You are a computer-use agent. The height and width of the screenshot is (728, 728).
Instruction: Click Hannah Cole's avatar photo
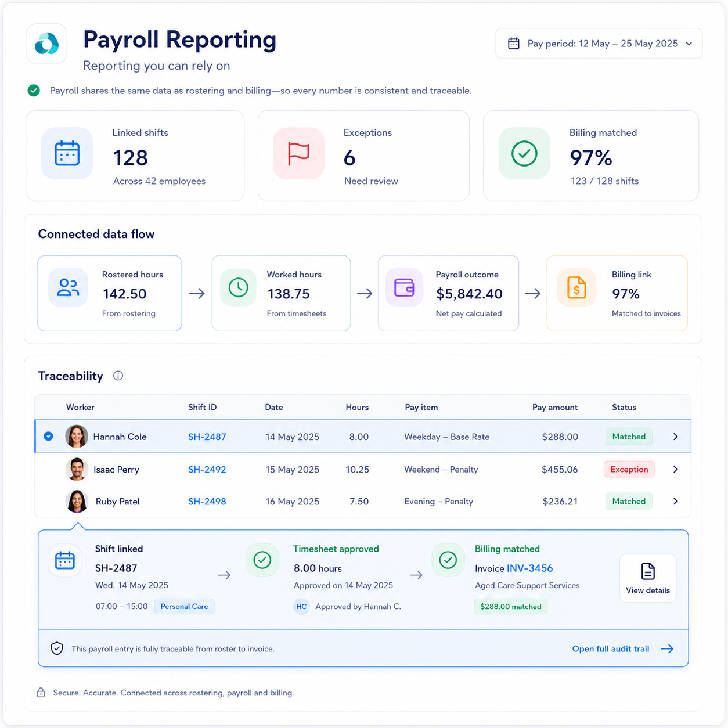[77, 436]
